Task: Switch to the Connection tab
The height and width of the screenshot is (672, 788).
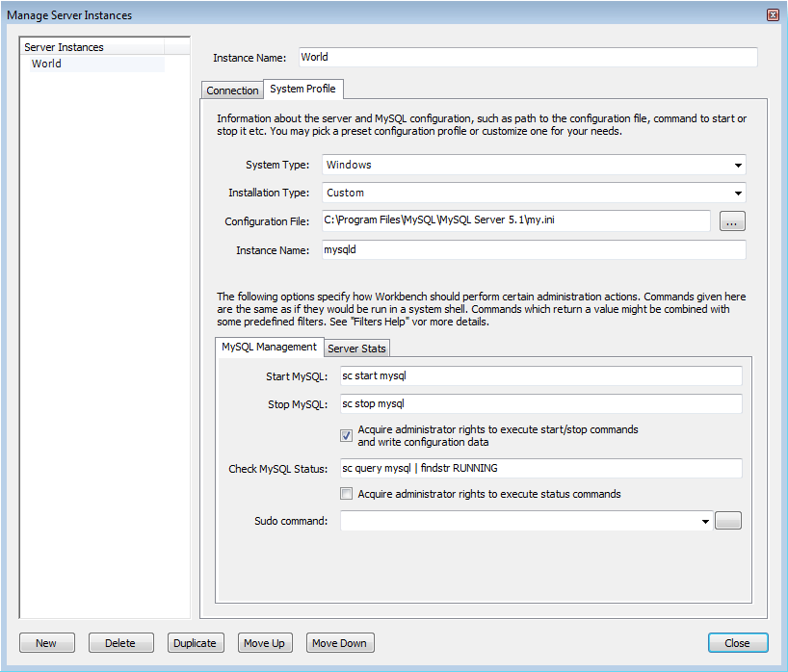Action: pos(232,90)
